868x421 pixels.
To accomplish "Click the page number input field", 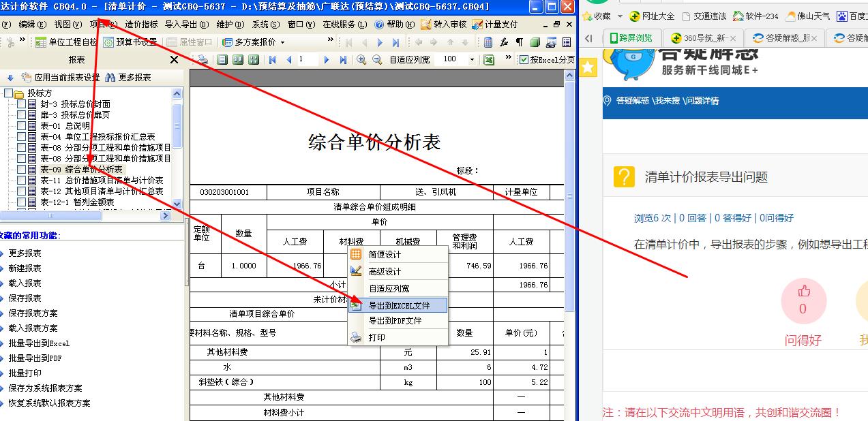I will coord(308,60).
